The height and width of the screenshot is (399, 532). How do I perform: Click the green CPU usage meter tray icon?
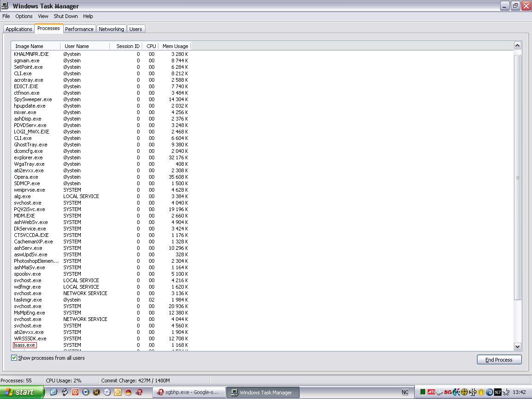[x=423, y=392]
